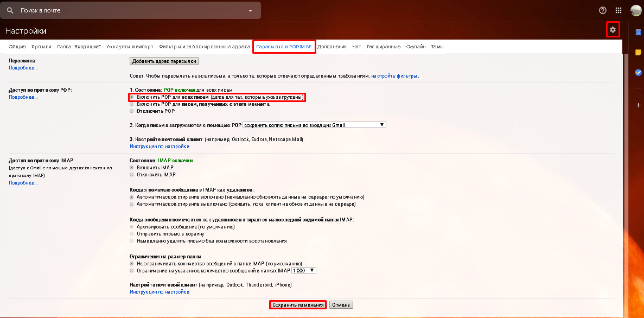Switch to the 'Ярлыки' tab
The image size is (644, 318).
(x=41, y=47)
